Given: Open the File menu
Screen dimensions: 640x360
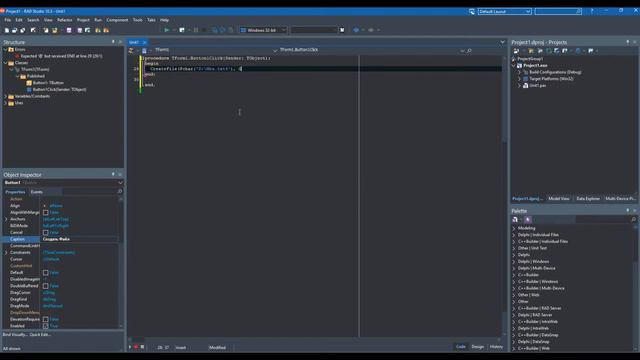Looking at the screenshot, I should [x=8, y=20].
